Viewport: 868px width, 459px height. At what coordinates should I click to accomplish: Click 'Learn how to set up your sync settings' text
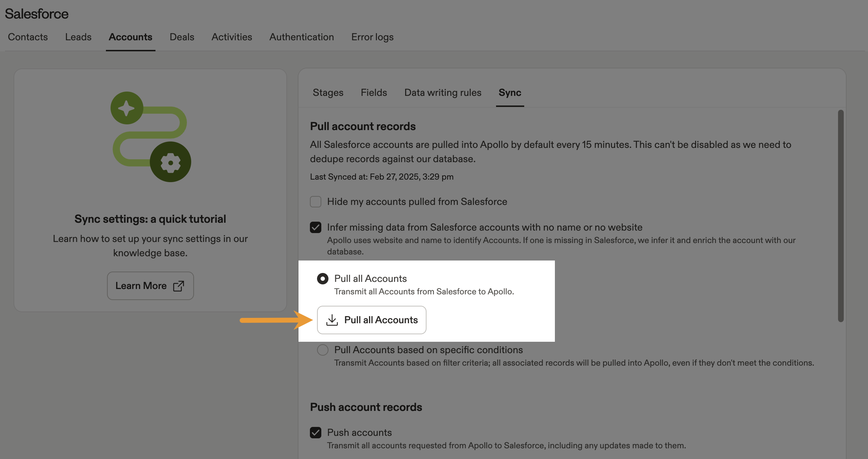point(150,246)
